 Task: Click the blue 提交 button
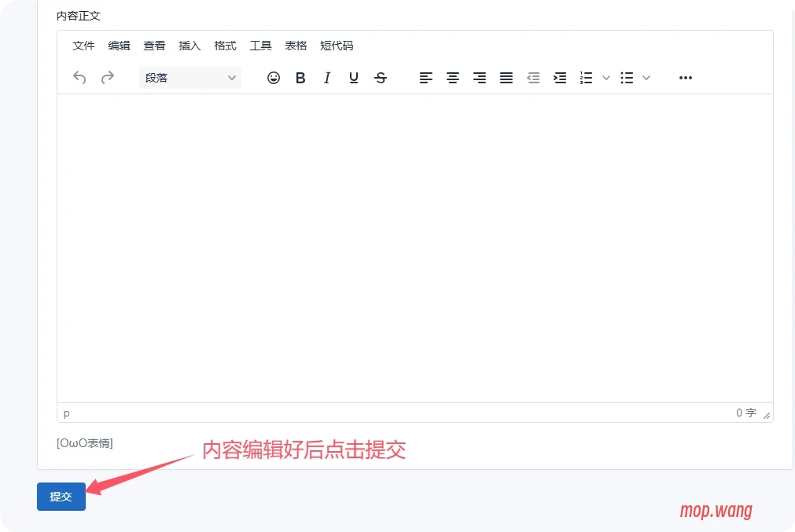(x=61, y=497)
